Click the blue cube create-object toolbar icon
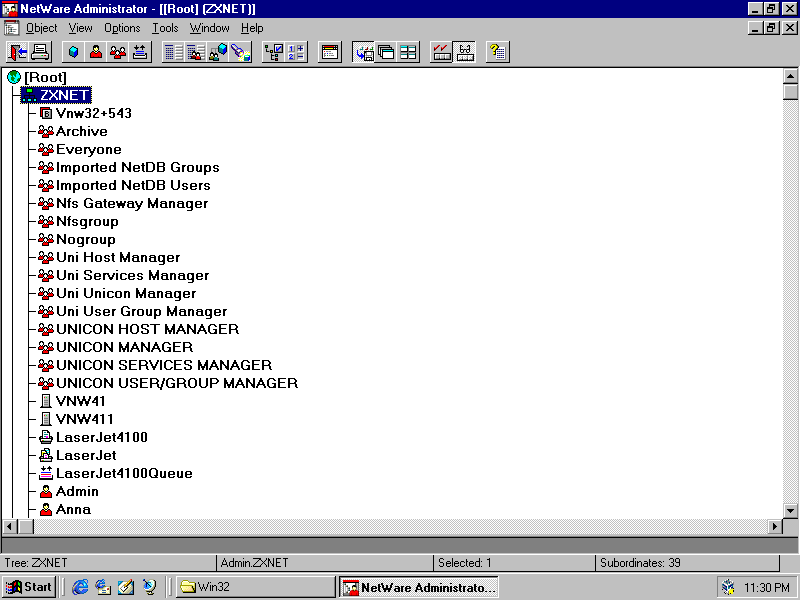The height and width of the screenshot is (600, 800). pos(73,52)
